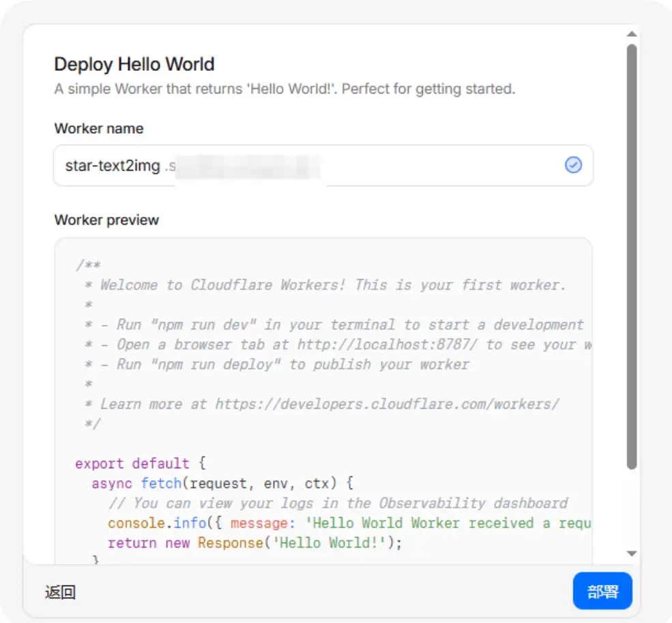Click the vertical scrollbar thumb
This screenshot has width=672, height=623.
631,257
